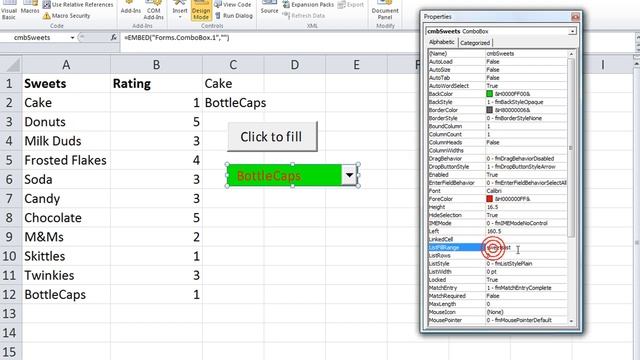
Task: Click Run Dialog in ribbon
Action: [234, 16]
